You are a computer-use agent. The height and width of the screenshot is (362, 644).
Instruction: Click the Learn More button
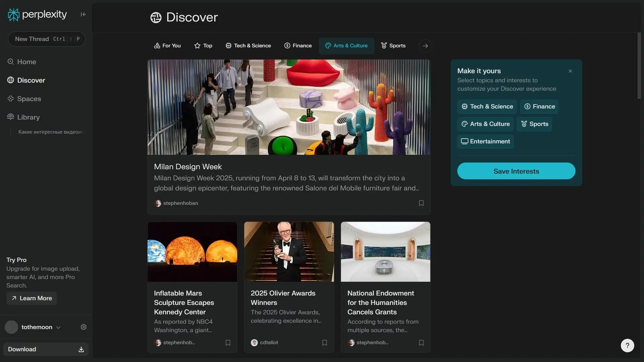click(32, 298)
